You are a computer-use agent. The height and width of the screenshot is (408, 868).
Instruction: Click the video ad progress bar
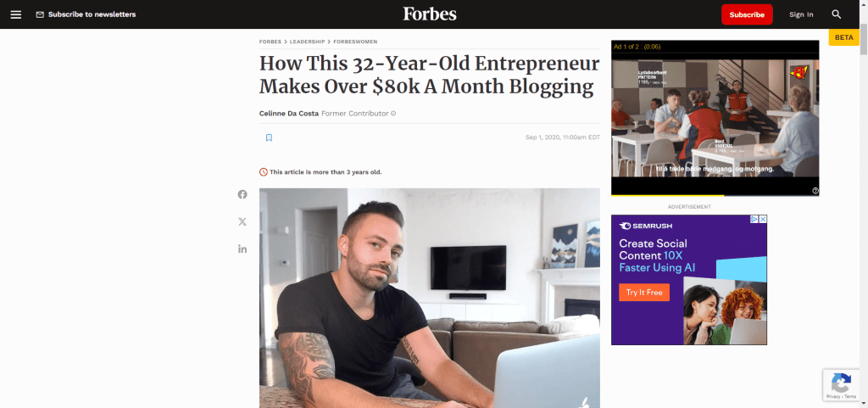point(715,195)
